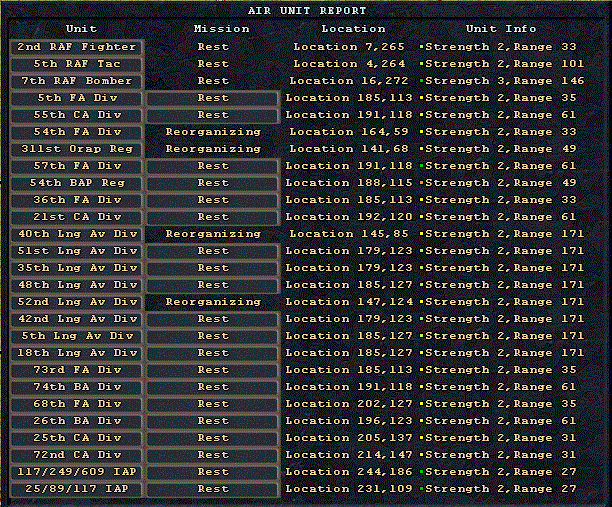Open the 311st Orap Reg unit
Image resolution: width=612 pixels, height=507 pixels.
[77, 149]
